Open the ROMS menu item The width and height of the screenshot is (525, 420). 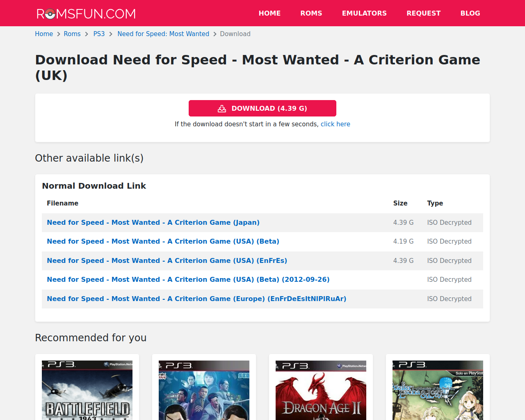[311, 13]
